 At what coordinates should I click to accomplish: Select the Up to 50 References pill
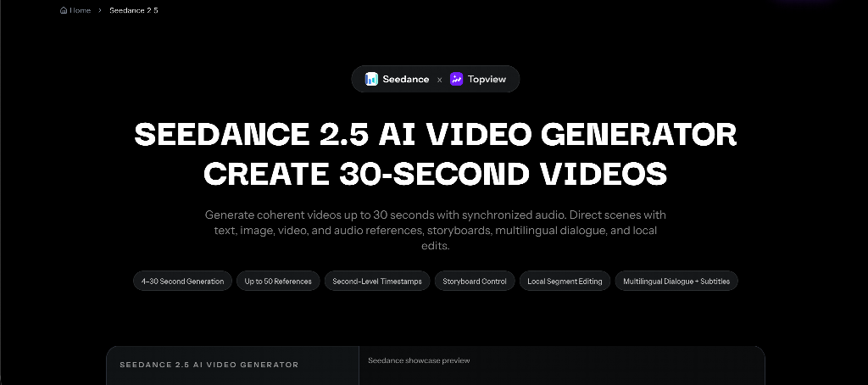pyautogui.click(x=278, y=281)
